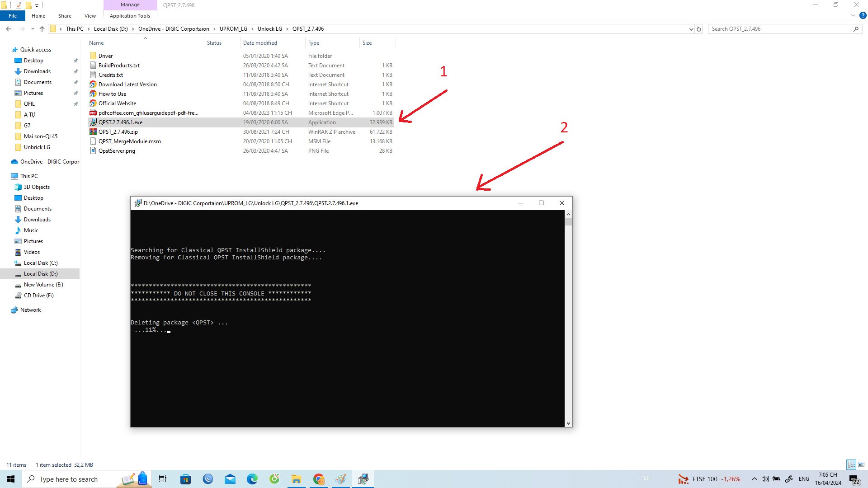Switch to details view toggle
The height and width of the screenshot is (488, 868).
851,465
